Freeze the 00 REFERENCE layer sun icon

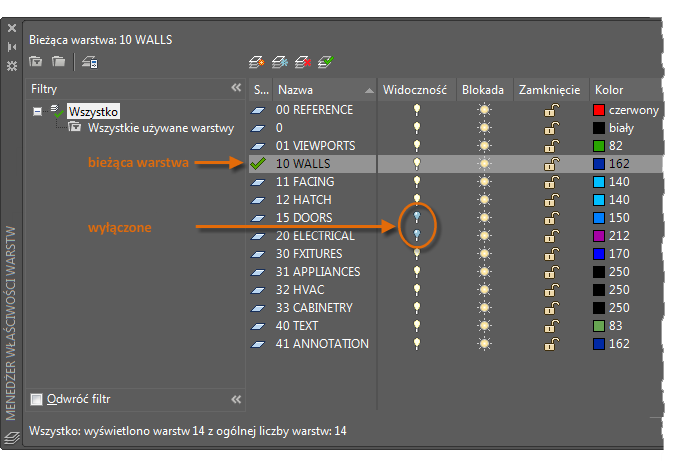click(x=484, y=110)
